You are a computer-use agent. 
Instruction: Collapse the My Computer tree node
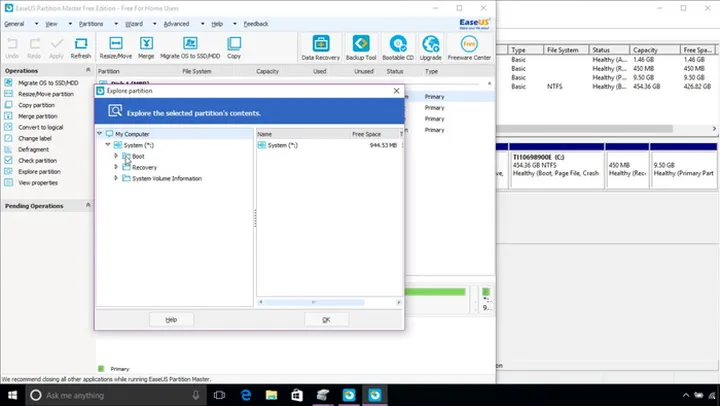click(x=100, y=134)
